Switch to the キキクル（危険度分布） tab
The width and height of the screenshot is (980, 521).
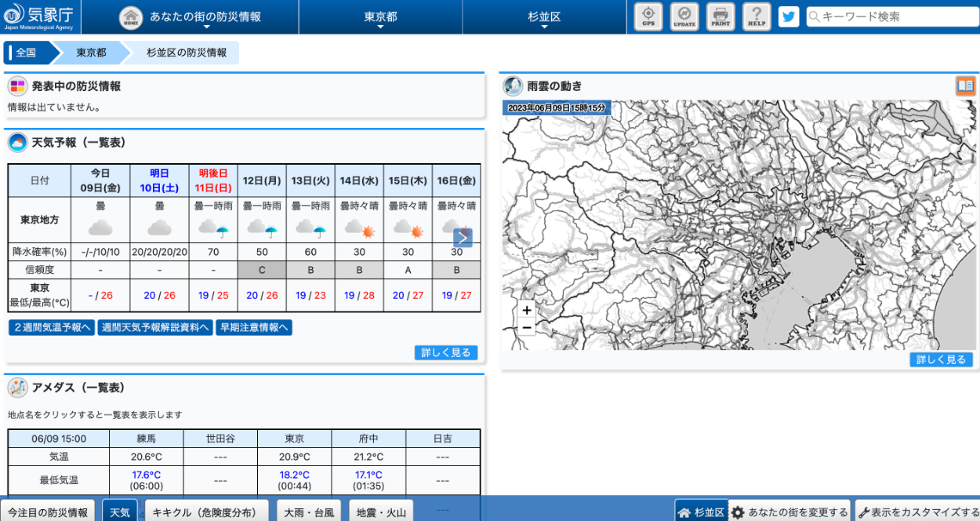click(x=205, y=512)
